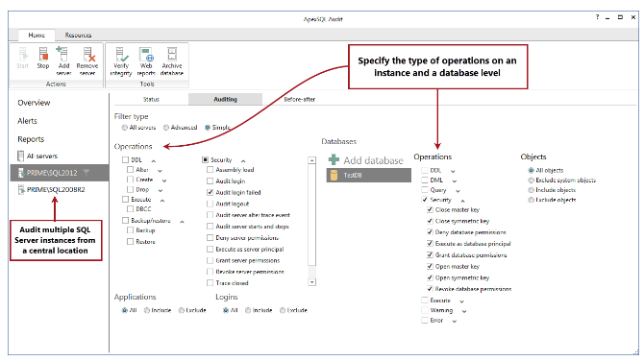Open the help question mark icon
644x361 pixels.
pos(597,17)
